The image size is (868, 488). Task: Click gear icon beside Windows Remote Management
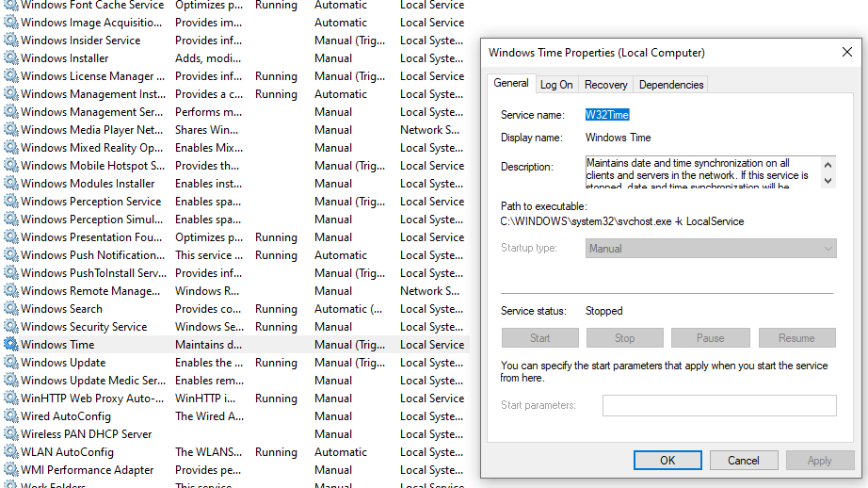(10, 290)
